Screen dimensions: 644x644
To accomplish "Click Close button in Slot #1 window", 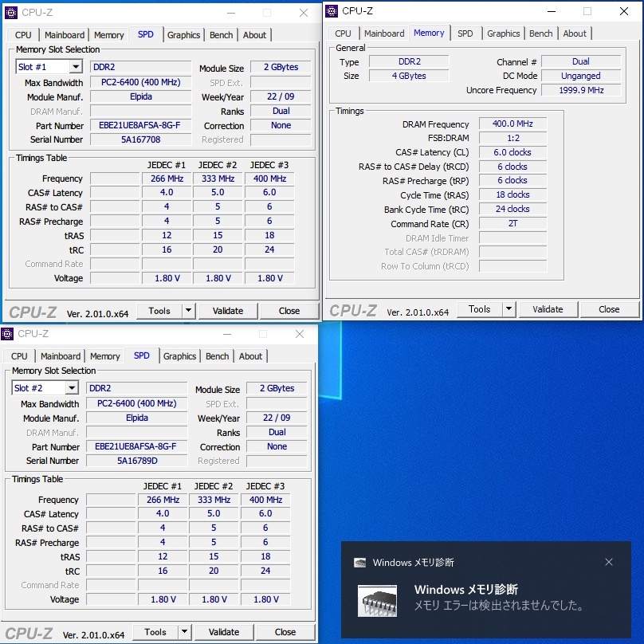I will [x=289, y=311].
